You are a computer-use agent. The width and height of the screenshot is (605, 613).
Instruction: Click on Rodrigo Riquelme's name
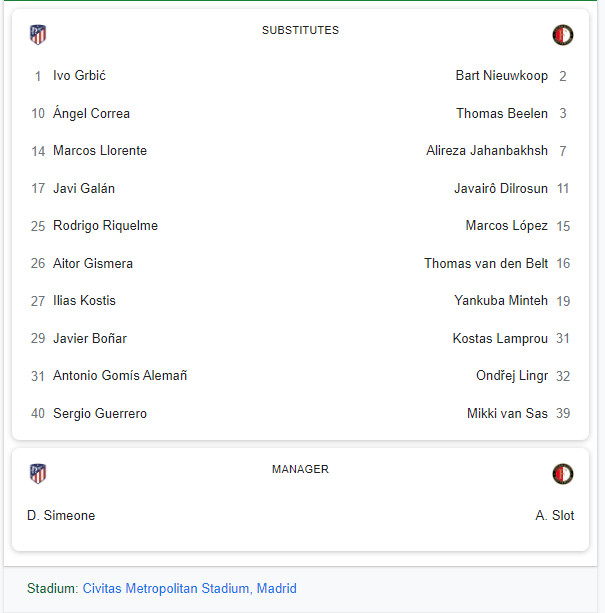[x=106, y=226]
